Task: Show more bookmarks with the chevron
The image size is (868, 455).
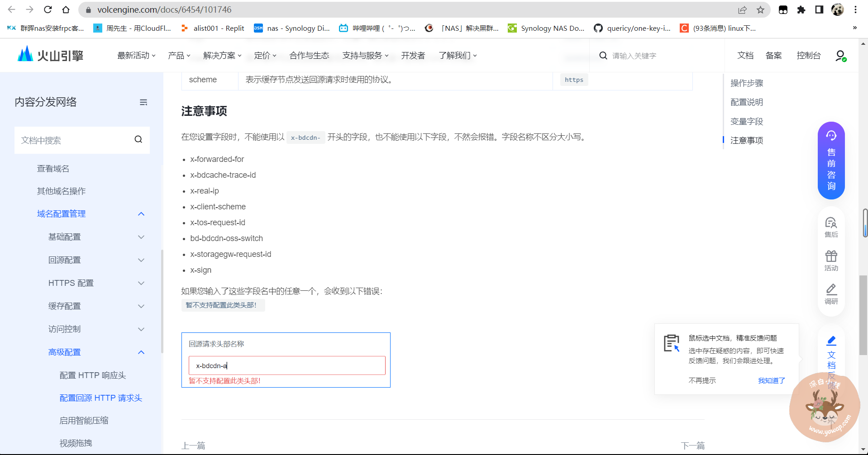Action: 854,28
